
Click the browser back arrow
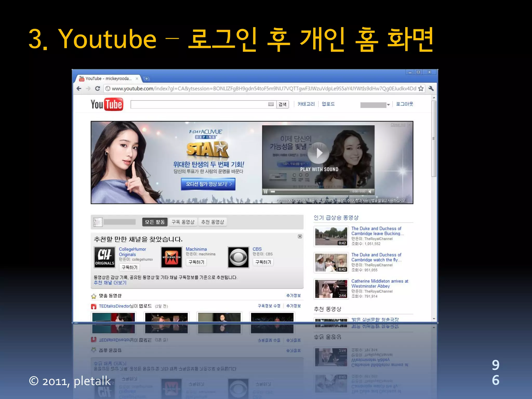(x=79, y=89)
